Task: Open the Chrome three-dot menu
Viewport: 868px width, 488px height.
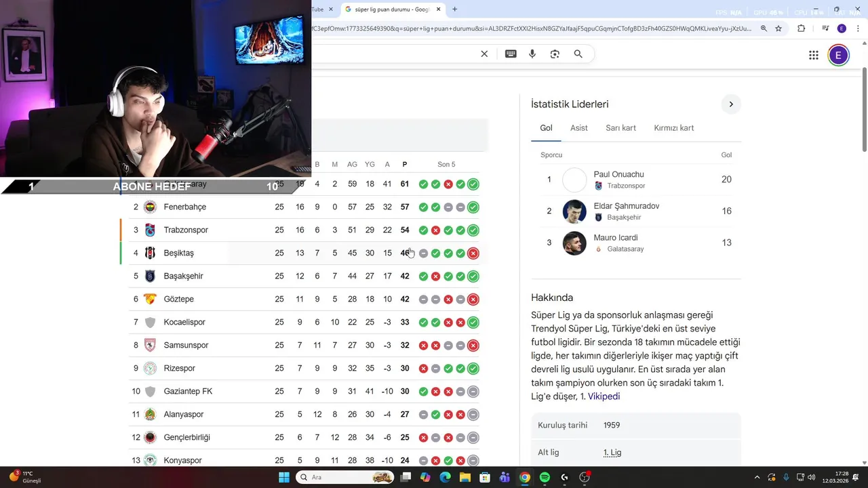Action: 857,28
